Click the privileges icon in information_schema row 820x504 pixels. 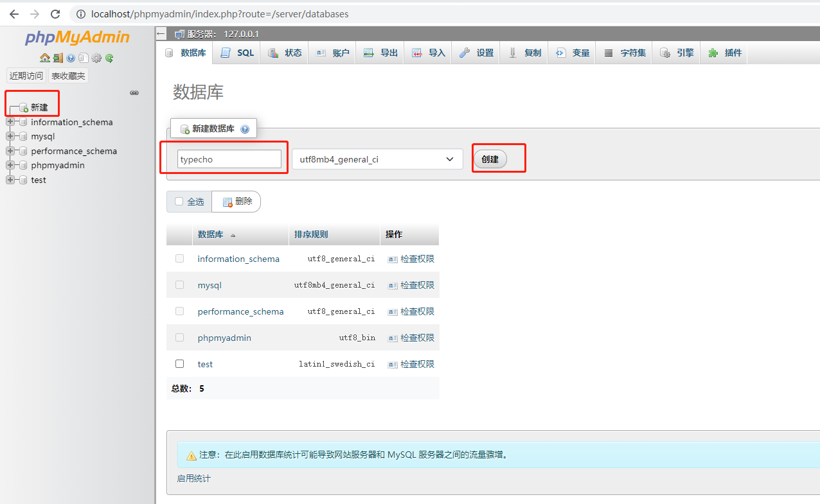(x=393, y=259)
